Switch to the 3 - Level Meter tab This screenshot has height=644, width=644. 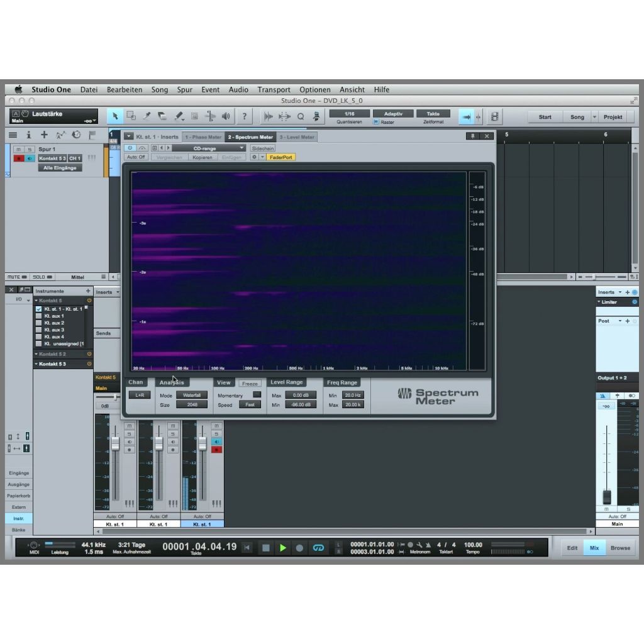(297, 137)
